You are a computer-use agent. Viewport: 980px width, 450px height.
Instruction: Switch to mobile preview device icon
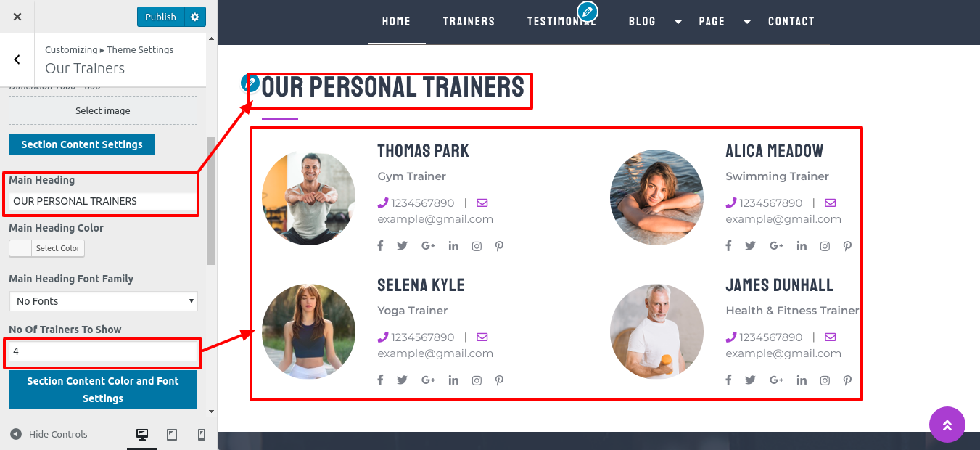[x=202, y=435]
